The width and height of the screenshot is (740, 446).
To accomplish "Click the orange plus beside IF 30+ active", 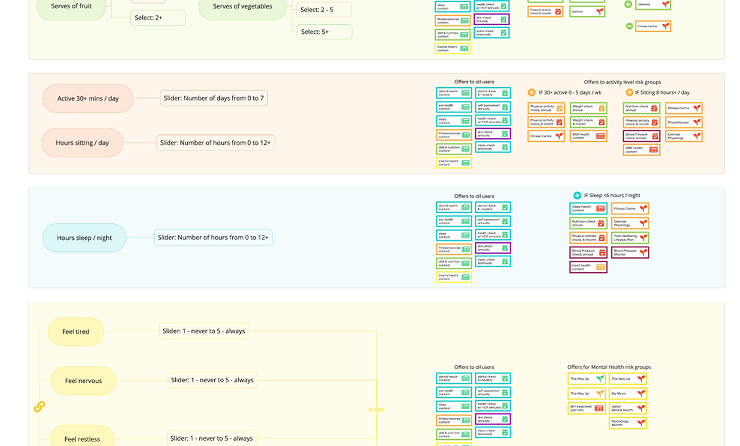I will [531, 92].
